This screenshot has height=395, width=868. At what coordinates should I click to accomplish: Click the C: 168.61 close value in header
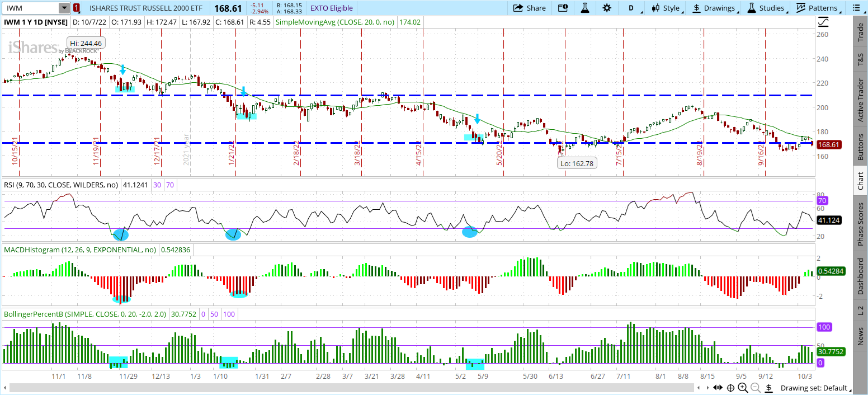click(229, 22)
